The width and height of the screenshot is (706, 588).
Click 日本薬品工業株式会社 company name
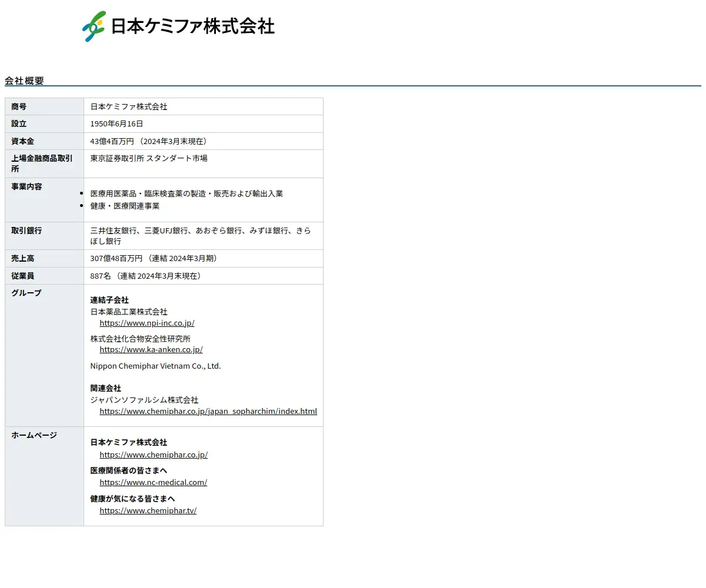coord(129,312)
